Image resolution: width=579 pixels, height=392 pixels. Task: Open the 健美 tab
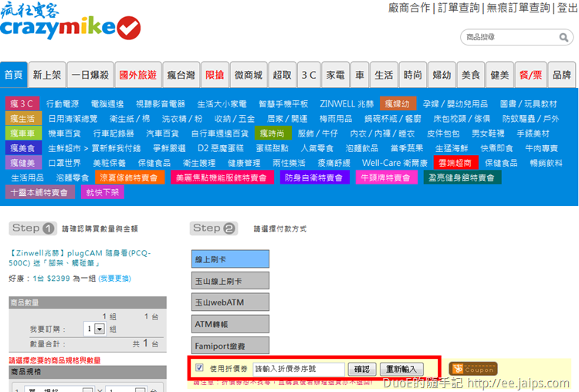[x=499, y=75]
